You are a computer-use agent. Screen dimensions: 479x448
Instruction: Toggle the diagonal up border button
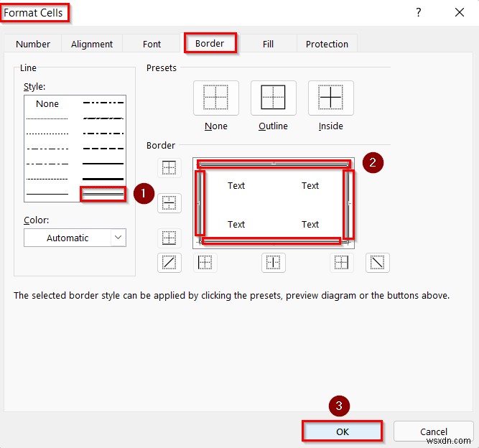tap(169, 263)
